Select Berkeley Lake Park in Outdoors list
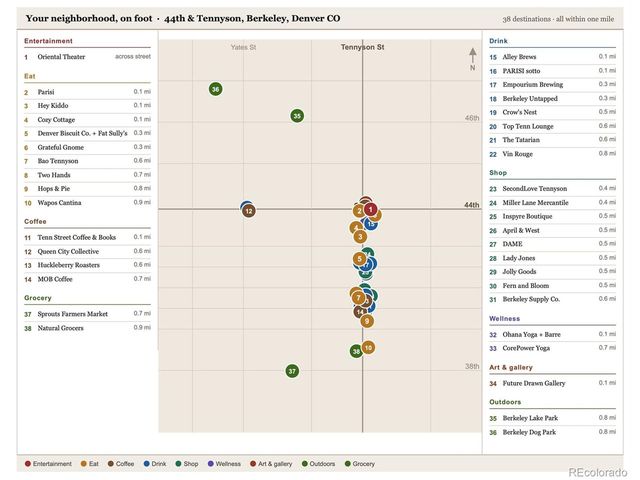 click(x=553, y=418)
